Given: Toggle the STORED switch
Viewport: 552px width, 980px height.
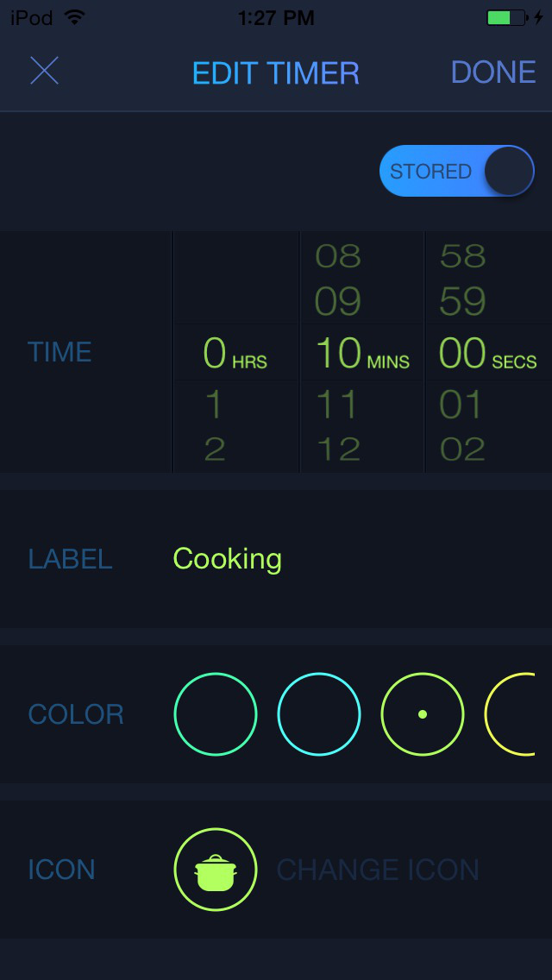Looking at the screenshot, I should [457, 171].
